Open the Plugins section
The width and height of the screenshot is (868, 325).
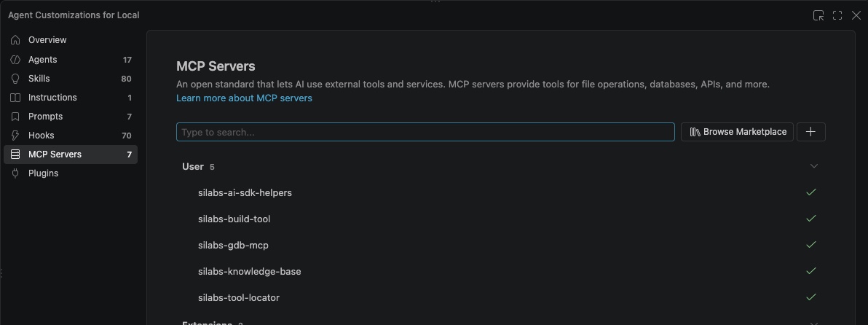71,173
